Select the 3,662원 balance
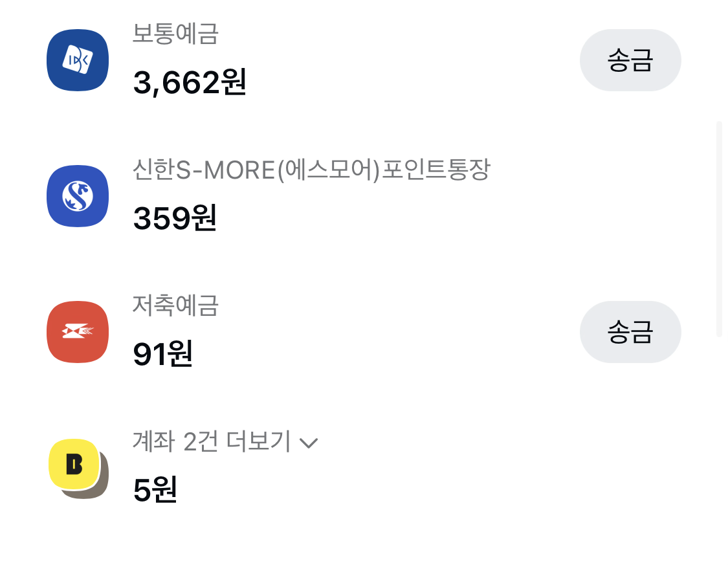728x565 pixels. coord(190,83)
